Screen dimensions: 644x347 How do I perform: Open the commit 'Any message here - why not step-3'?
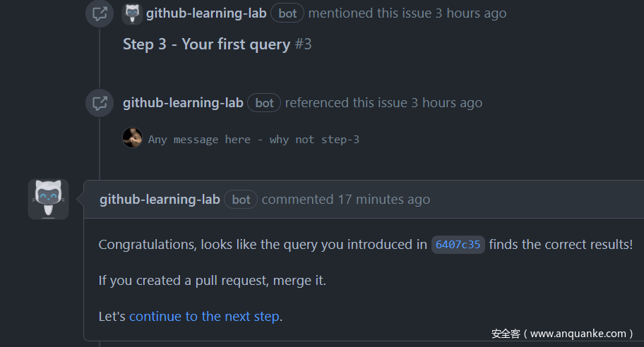click(x=254, y=140)
